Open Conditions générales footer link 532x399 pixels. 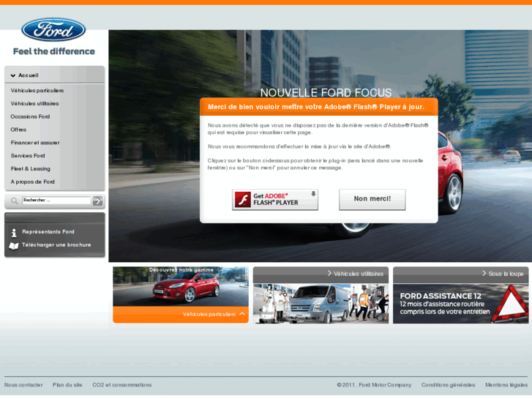[x=448, y=385]
